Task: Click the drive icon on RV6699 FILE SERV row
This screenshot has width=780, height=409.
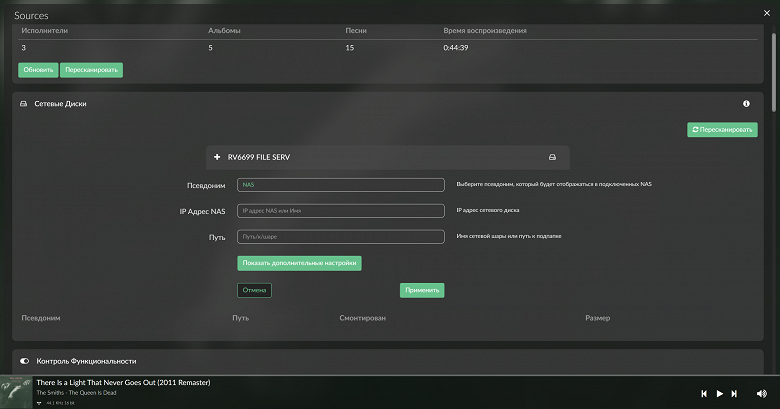Action: point(552,157)
